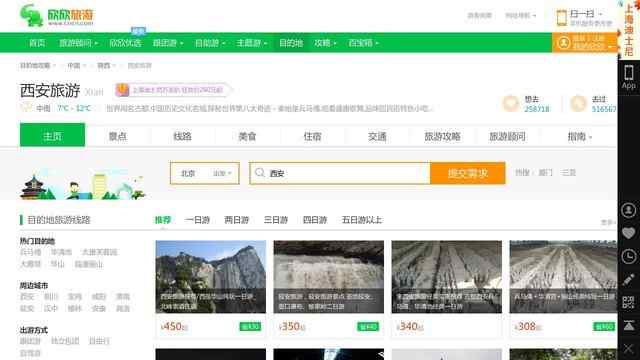This screenshot has width=640, height=360.
Task: Click the QR code icon in right sidebar
Action: 629,302
